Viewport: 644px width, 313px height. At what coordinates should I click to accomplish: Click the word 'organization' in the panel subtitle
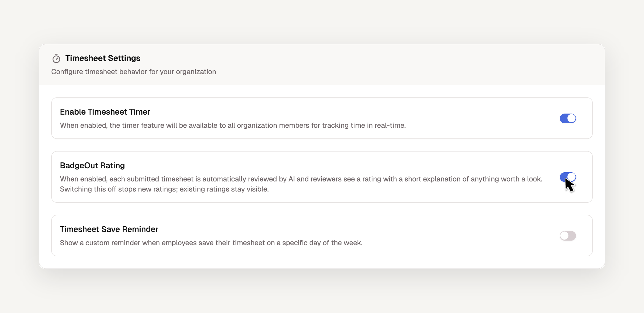[196, 72]
